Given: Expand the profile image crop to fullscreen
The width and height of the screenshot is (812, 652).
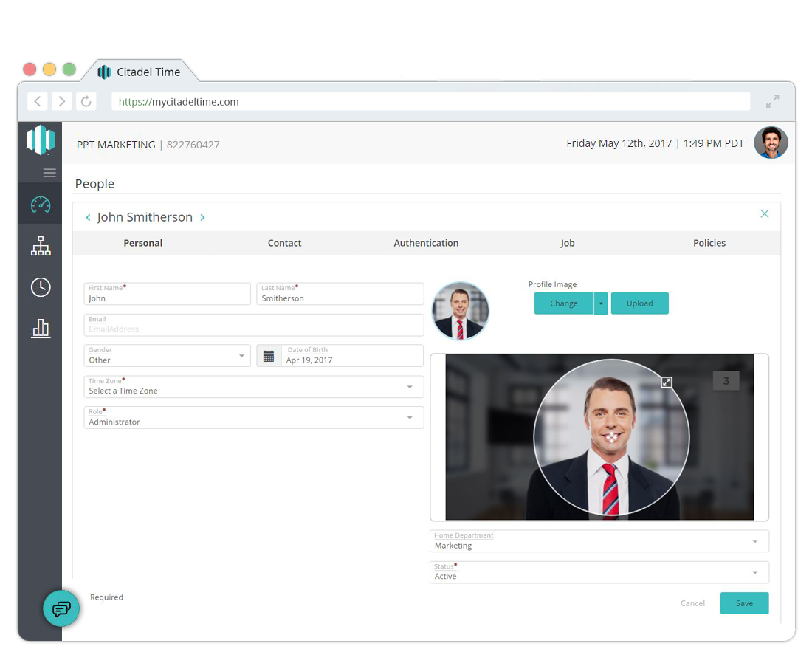Looking at the screenshot, I should [x=667, y=382].
